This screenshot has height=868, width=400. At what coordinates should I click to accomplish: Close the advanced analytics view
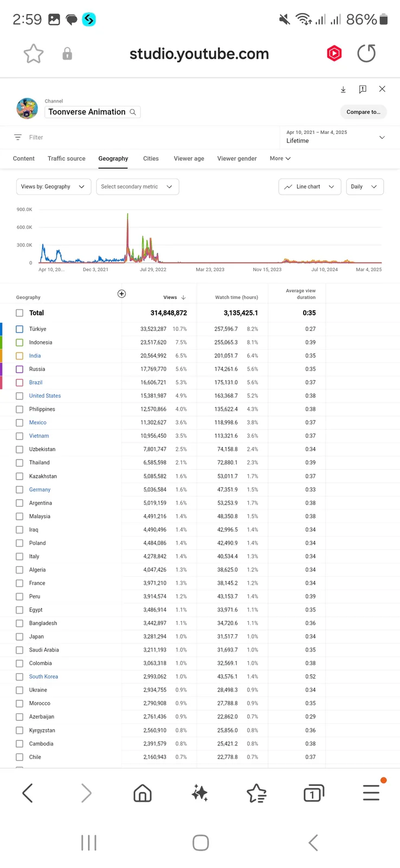click(x=382, y=89)
